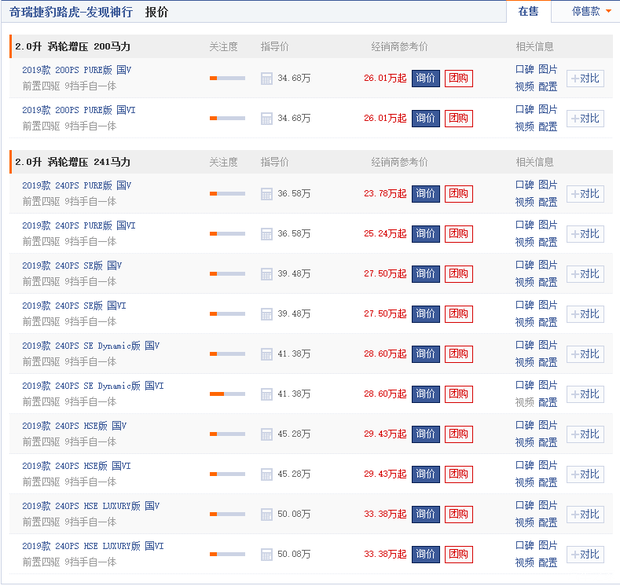Click calculator icon for 240PS HSE LUXURY 国VI
Image resolution: width=620 pixels, height=586 pixels.
pyautogui.click(x=267, y=554)
